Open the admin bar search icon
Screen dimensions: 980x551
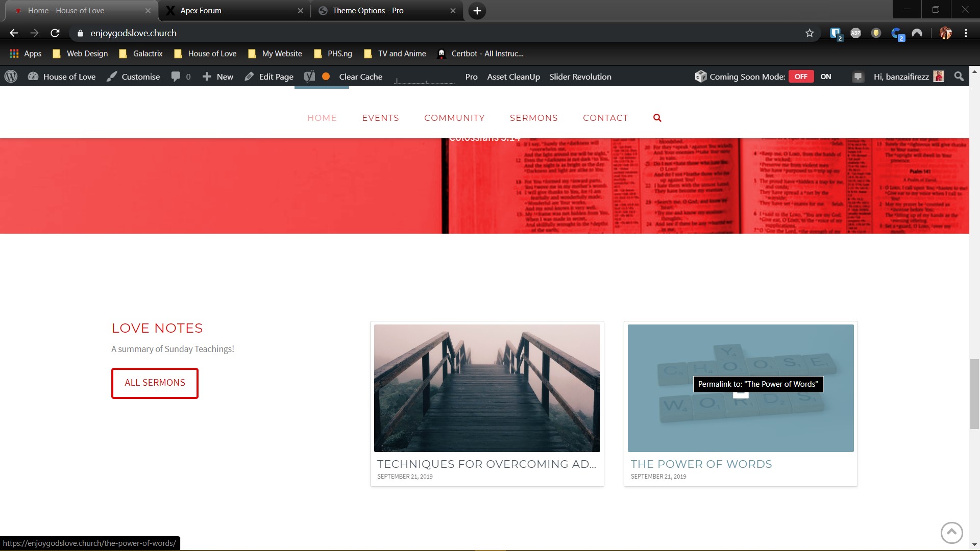pos(959,77)
